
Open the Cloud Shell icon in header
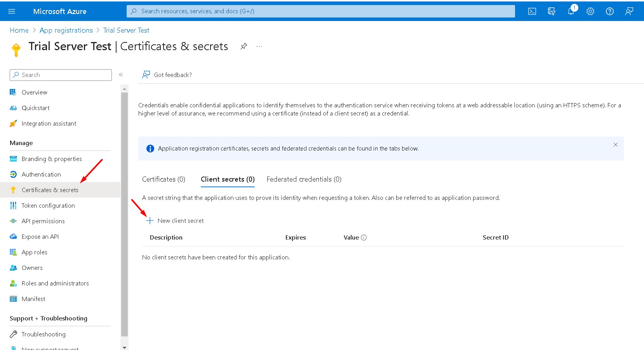click(x=532, y=11)
